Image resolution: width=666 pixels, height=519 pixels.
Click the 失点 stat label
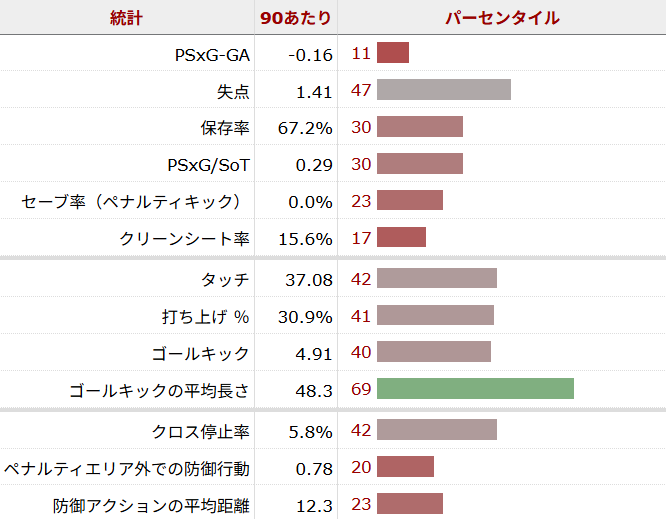233,92
